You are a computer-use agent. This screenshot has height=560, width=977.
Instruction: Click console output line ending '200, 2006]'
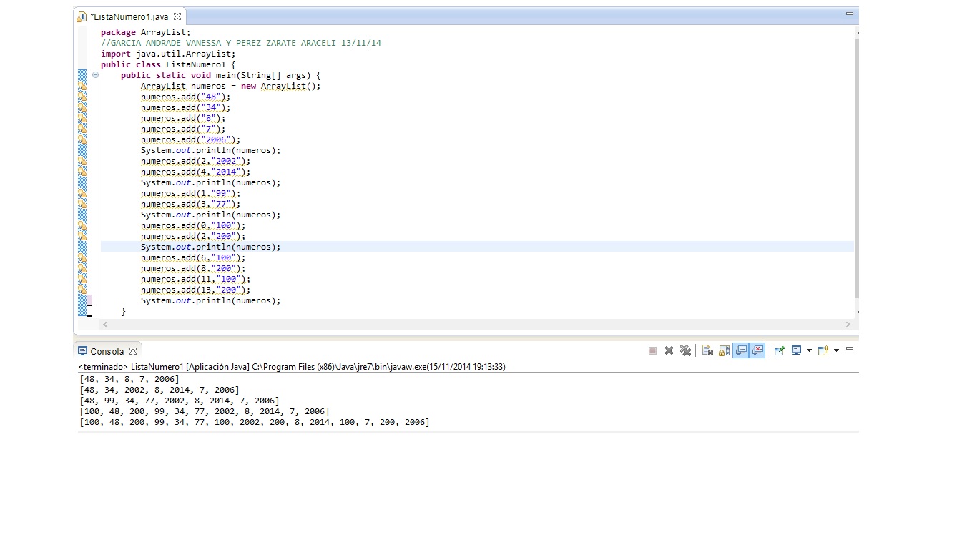[255, 422]
